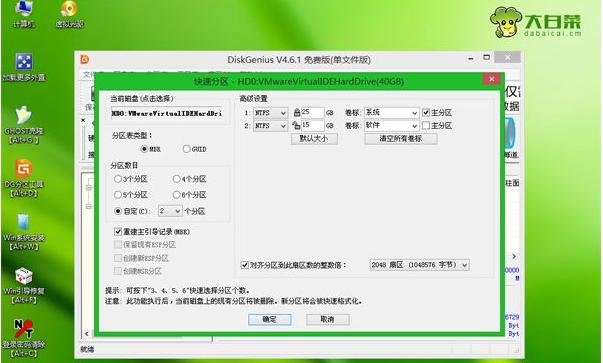Click partition 1 size field showing 25
Image resolution: width=603 pixels, height=363 pixels.
pos(312,112)
